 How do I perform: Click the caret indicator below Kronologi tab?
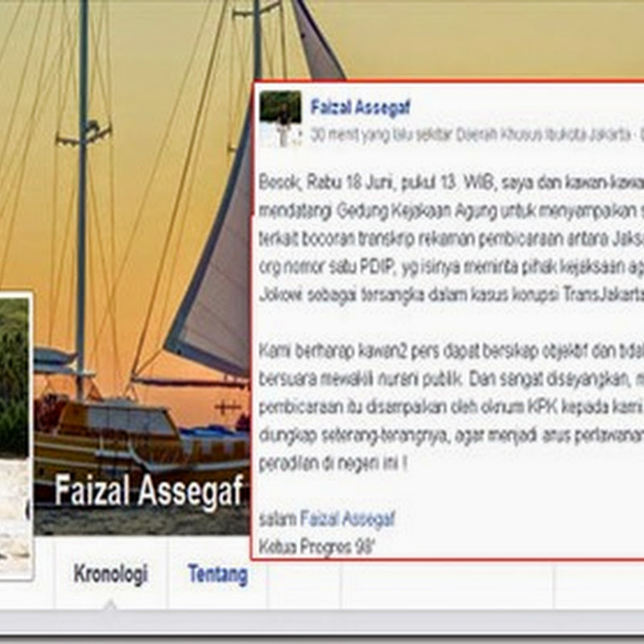(x=110, y=605)
